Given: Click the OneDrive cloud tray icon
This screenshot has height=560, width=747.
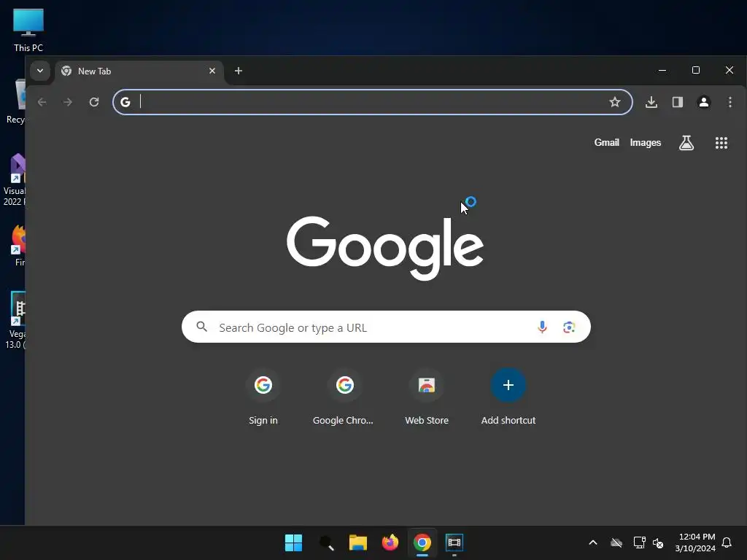Looking at the screenshot, I should tap(616, 542).
